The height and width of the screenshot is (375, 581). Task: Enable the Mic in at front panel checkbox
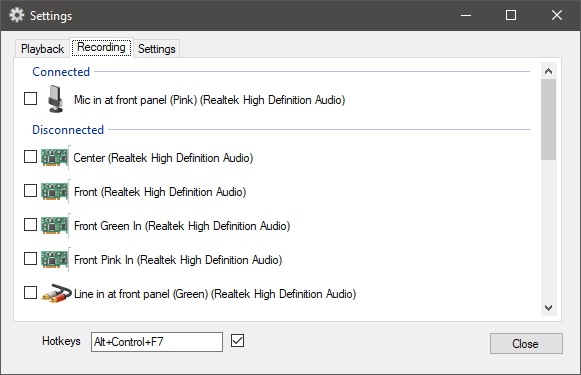click(x=30, y=99)
